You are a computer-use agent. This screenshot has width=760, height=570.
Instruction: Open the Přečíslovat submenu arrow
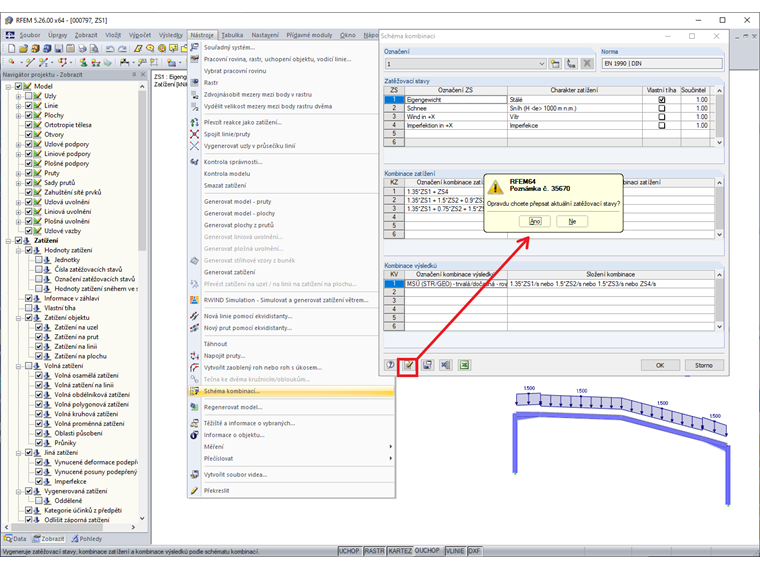click(390, 459)
